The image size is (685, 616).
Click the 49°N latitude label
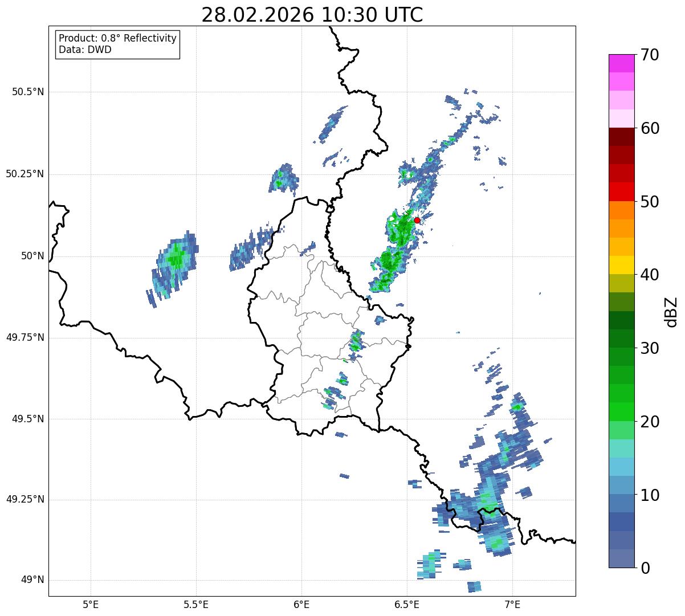pyautogui.click(x=32, y=580)
